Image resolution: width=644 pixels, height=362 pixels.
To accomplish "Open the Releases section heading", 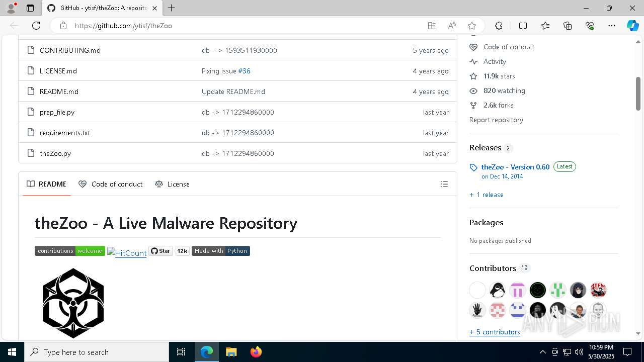I will [x=485, y=147].
